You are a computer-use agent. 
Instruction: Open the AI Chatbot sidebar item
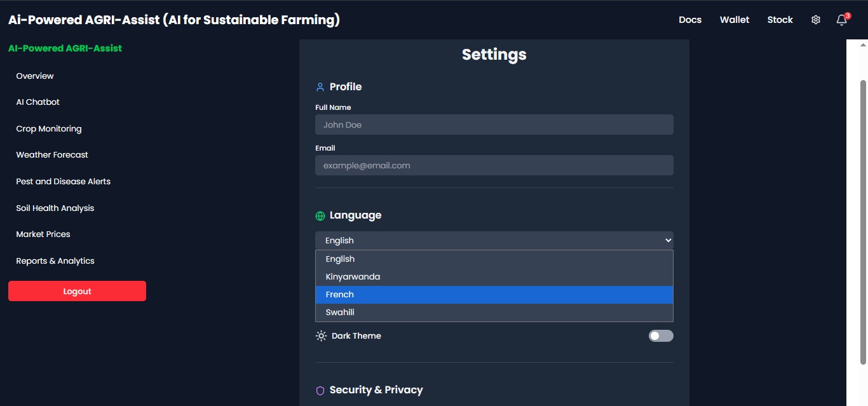point(38,102)
